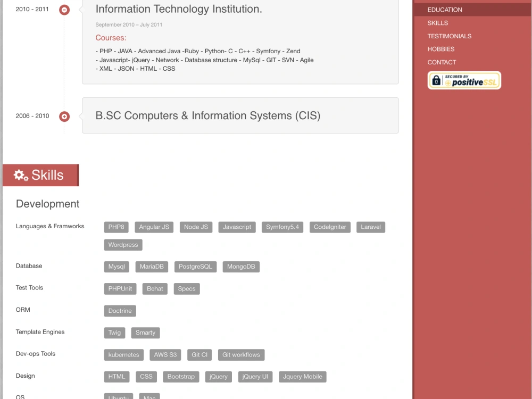Navigate to Hobbies in sidebar
This screenshot has width=532, height=399.
pyautogui.click(x=440, y=49)
